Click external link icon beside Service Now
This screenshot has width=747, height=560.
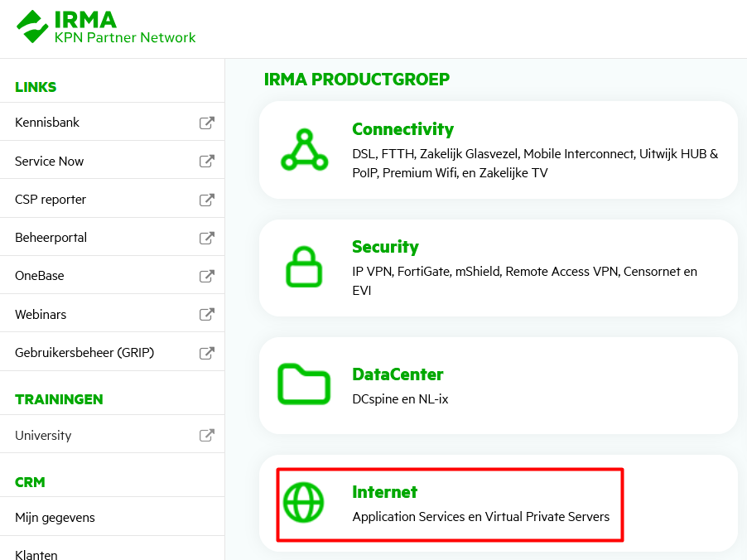[x=206, y=161]
